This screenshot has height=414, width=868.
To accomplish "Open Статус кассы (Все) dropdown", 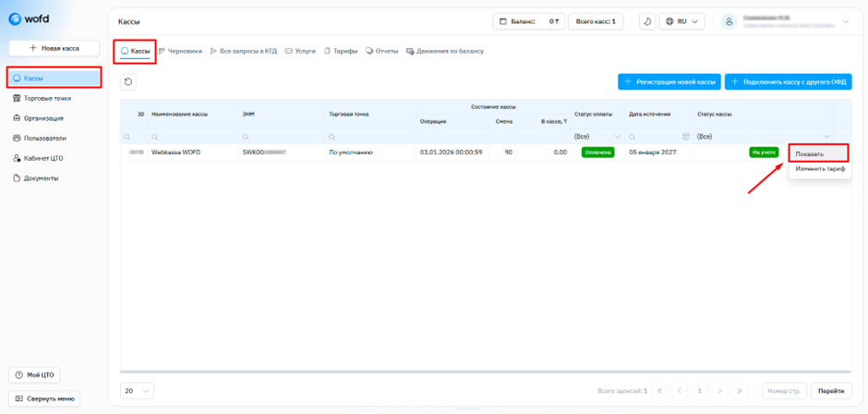I will (764, 137).
